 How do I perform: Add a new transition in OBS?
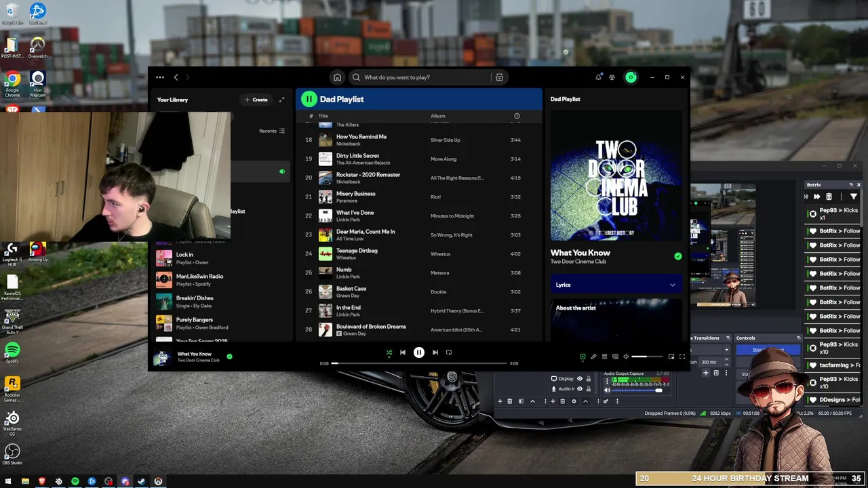pos(706,373)
